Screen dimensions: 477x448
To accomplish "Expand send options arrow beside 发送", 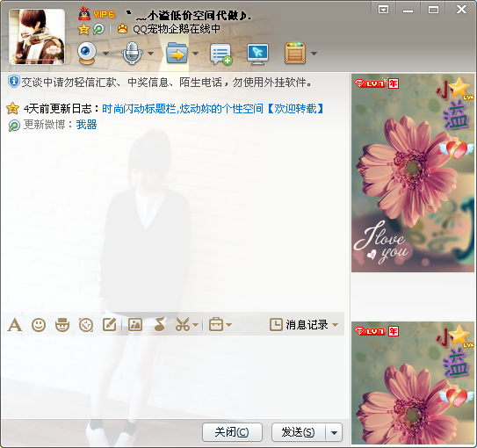I will (x=334, y=432).
